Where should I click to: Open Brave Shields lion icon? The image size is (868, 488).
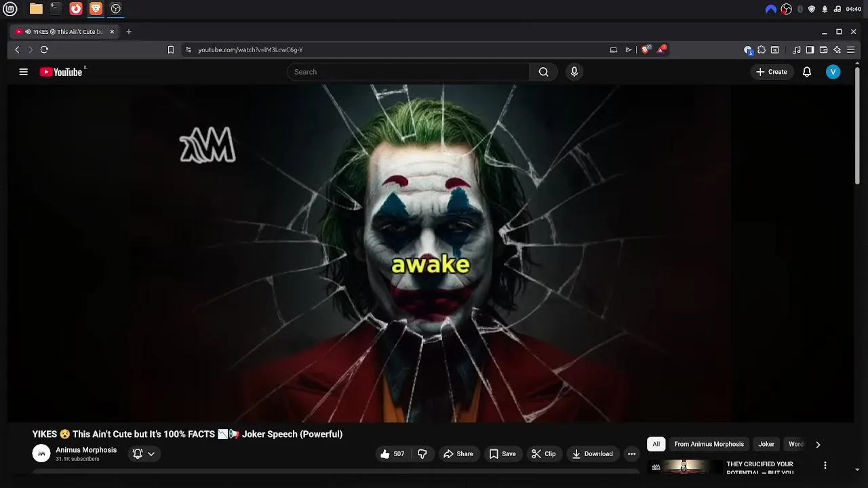(x=646, y=49)
